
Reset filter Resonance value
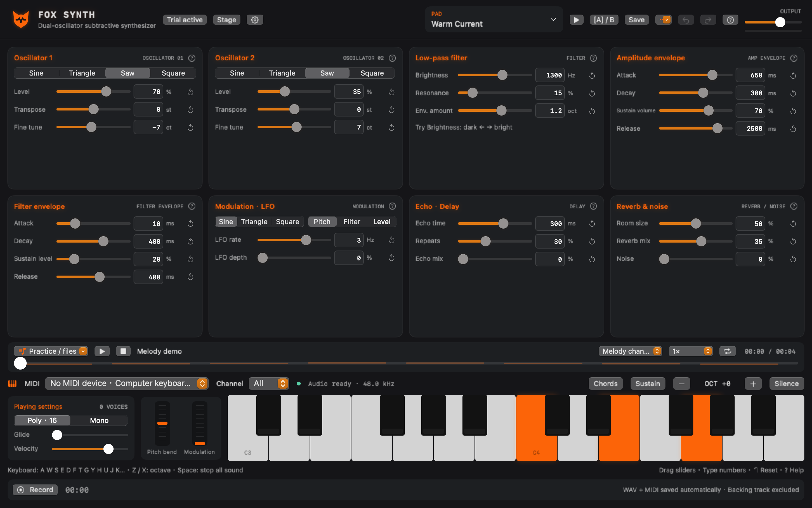pyautogui.click(x=592, y=93)
